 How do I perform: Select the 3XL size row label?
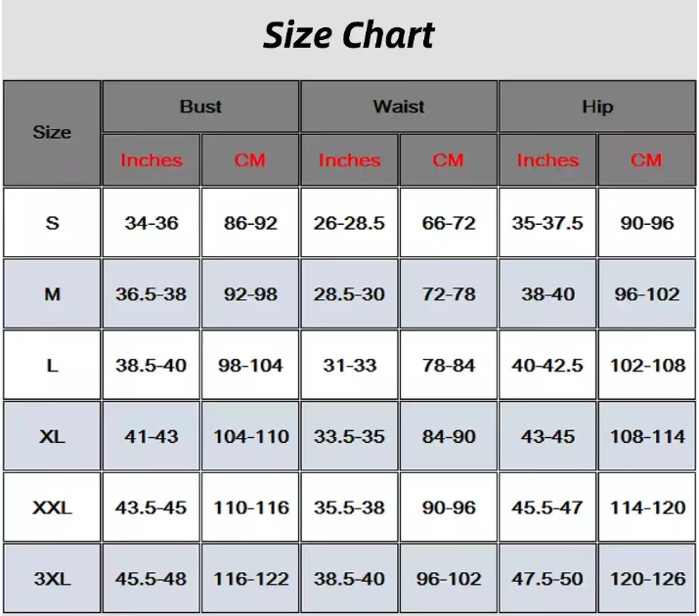[52, 579]
